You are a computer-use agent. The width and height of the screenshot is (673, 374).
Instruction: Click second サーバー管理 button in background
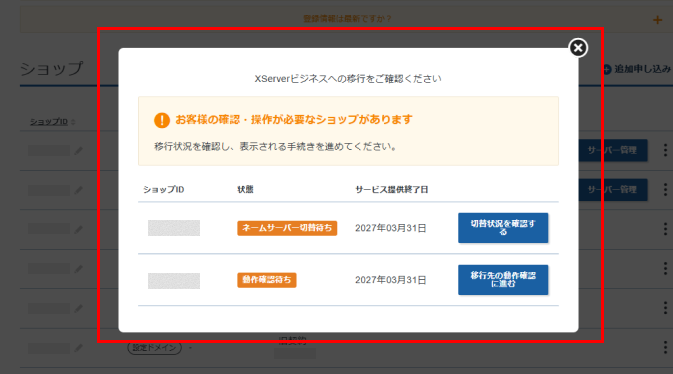tap(613, 189)
